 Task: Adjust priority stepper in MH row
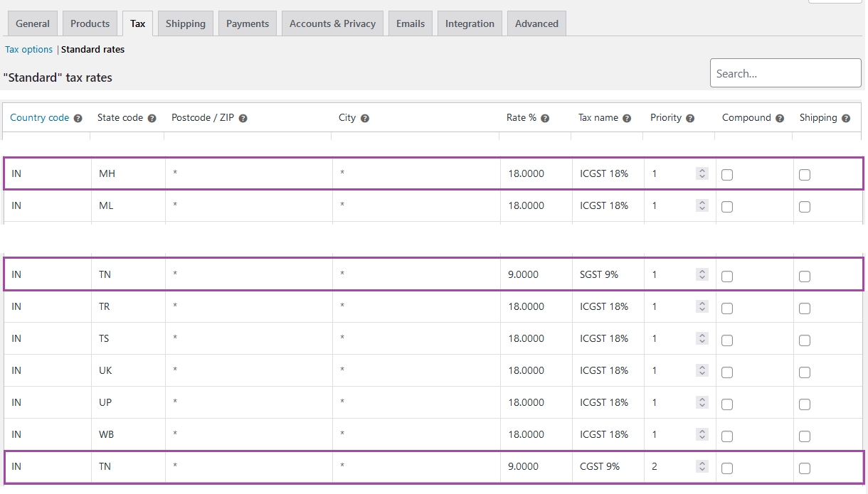pyautogui.click(x=702, y=173)
